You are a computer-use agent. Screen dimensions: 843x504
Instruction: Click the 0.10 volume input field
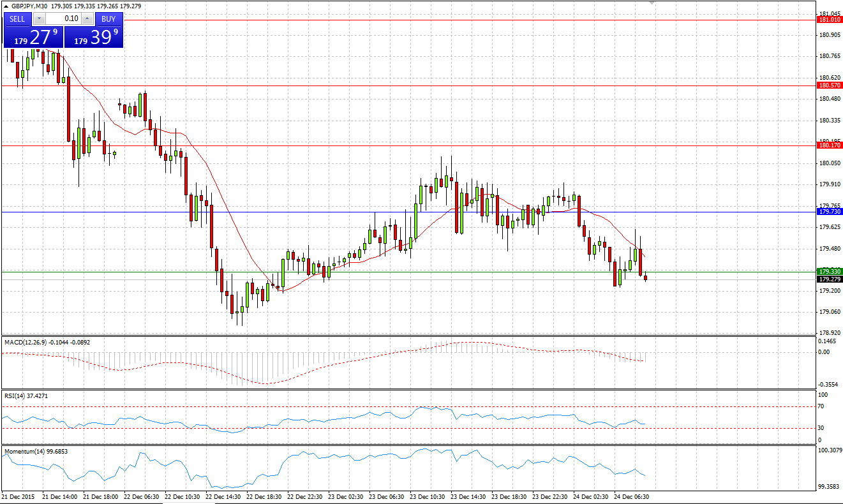[x=63, y=19]
